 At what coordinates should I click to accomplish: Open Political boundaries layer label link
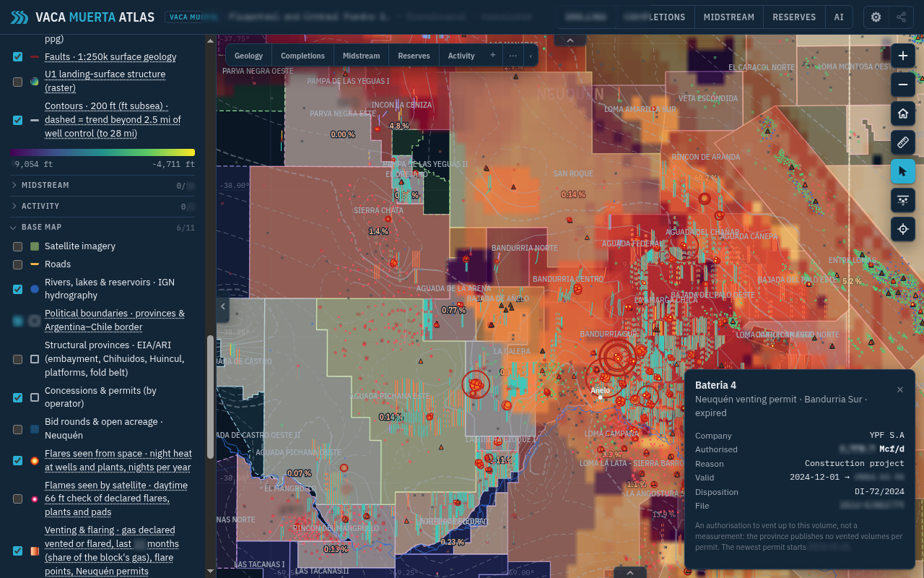(x=115, y=320)
